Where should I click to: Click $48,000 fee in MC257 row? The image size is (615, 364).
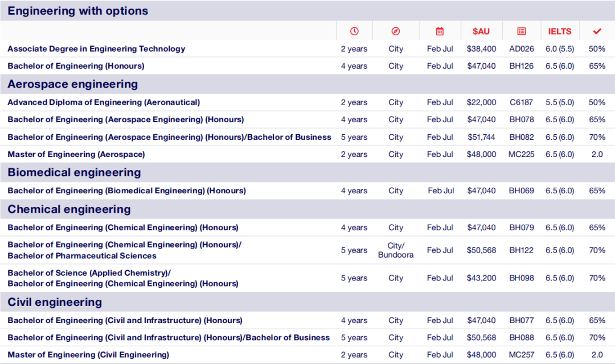pos(481,355)
